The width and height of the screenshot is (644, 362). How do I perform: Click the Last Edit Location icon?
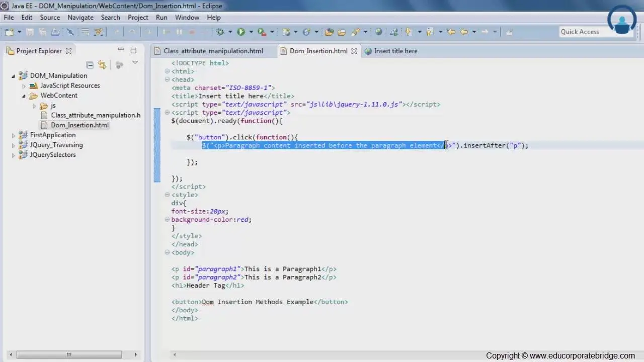click(x=451, y=32)
